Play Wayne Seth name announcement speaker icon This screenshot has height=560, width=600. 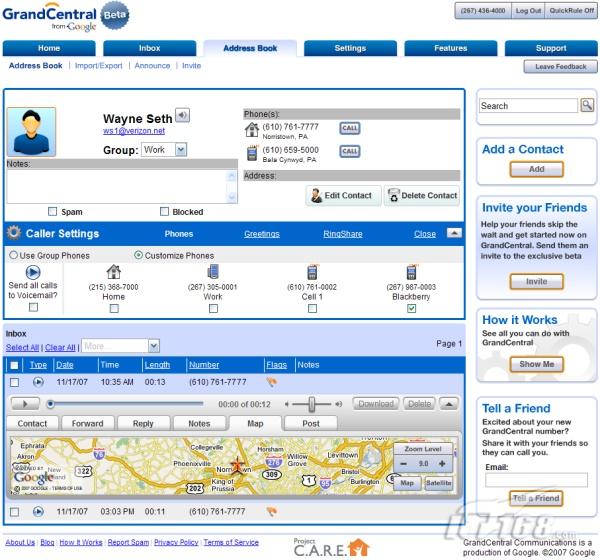(183, 115)
